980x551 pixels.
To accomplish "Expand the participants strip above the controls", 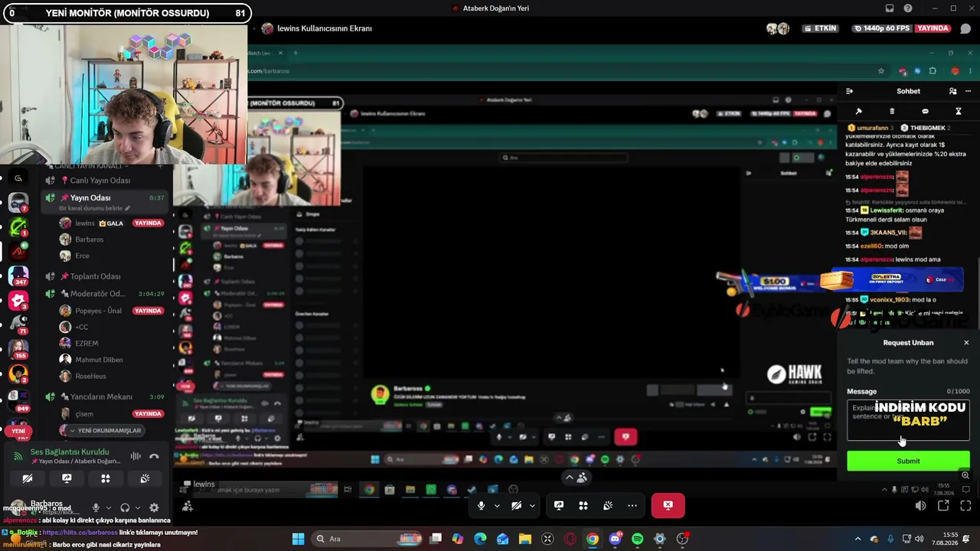I will (576, 478).
